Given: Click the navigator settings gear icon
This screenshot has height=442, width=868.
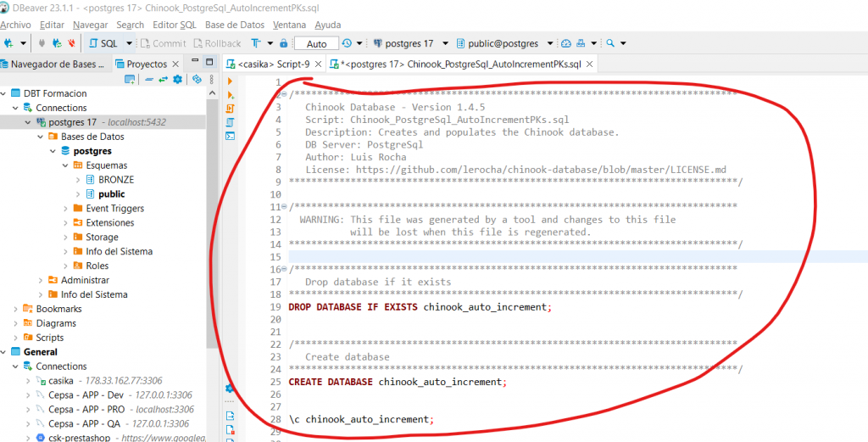Looking at the screenshot, I should coord(177,79).
